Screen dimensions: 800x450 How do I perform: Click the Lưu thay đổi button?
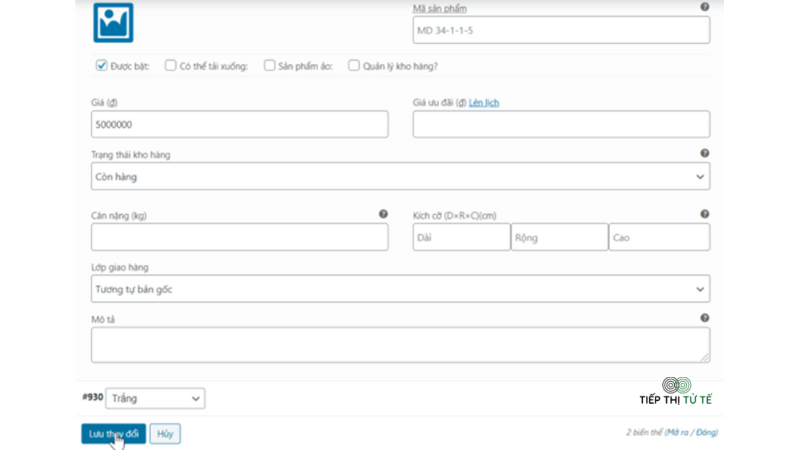(113, 434)
